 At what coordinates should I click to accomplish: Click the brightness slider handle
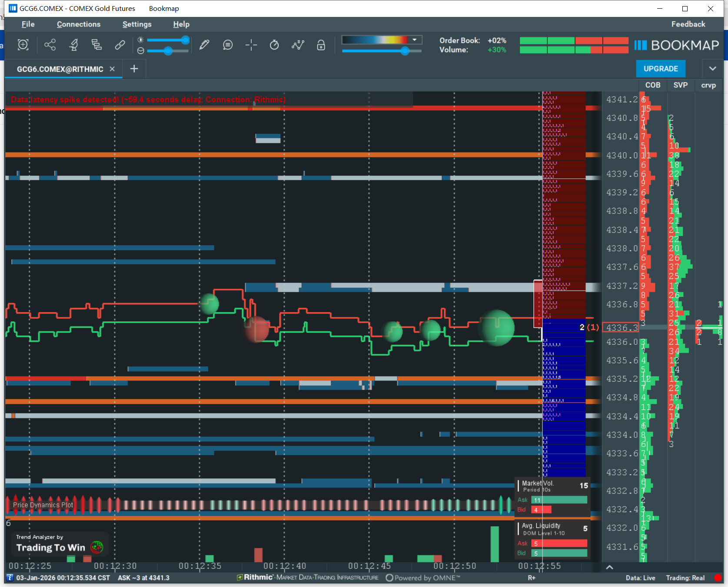coord(186,40)
